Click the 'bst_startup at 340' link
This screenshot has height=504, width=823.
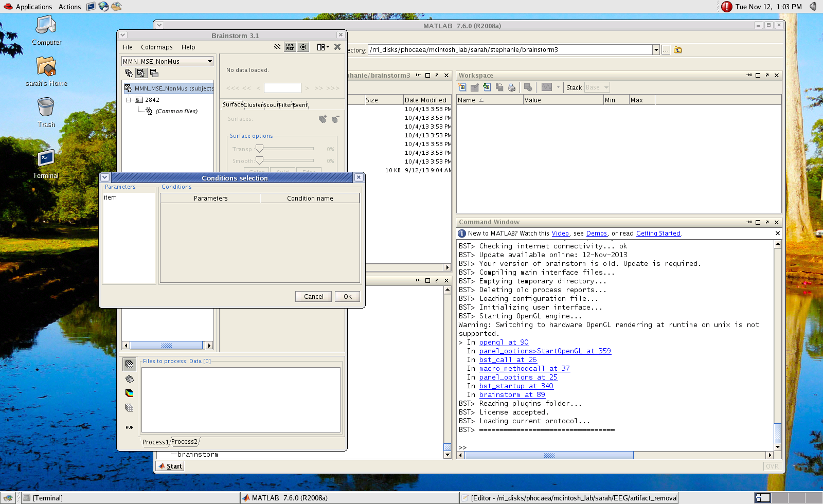(x=516, y=386)
